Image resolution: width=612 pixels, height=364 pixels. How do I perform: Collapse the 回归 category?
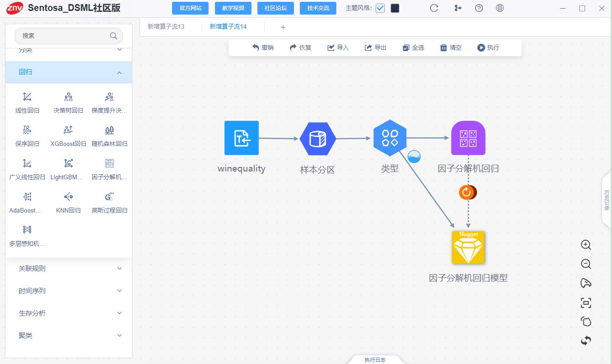tap(68, 72)
